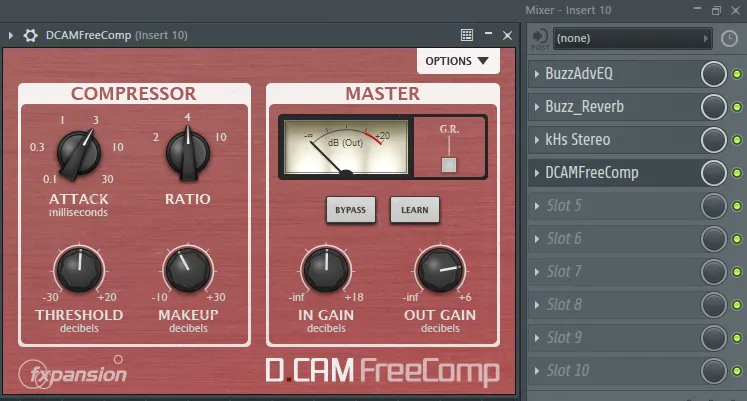747x401 pixels.
Task: Expand Slot 7 arrow
Action: tap(537, 272)
